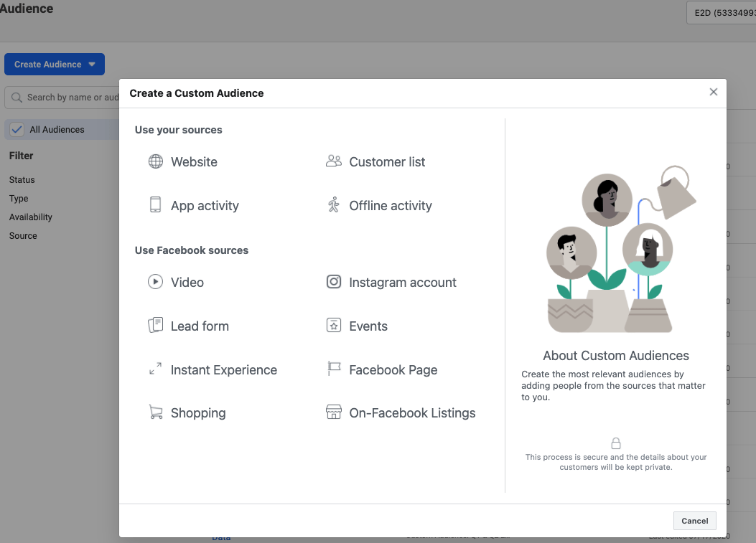Expand the Status filter
This screenshot has width=756, height=543.
click(22, 180)
